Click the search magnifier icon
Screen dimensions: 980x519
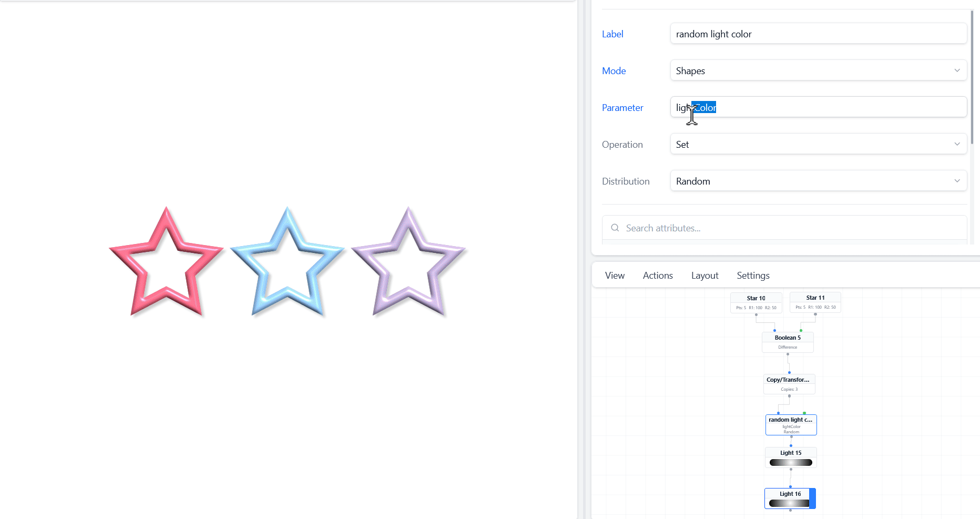[x=615, y=228]
